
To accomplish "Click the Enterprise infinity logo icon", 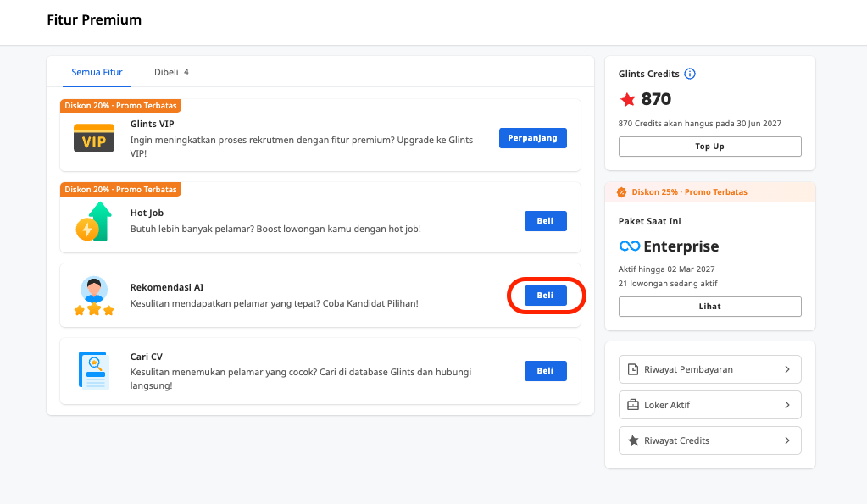I will point(630,246).
